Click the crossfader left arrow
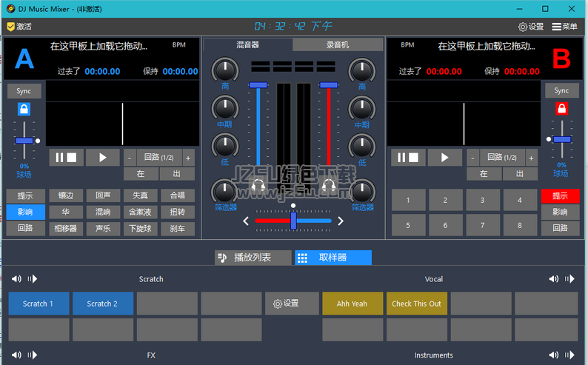The height and width of the screenshot is (365, 588). pyautogui.click(x=247, y=221)
